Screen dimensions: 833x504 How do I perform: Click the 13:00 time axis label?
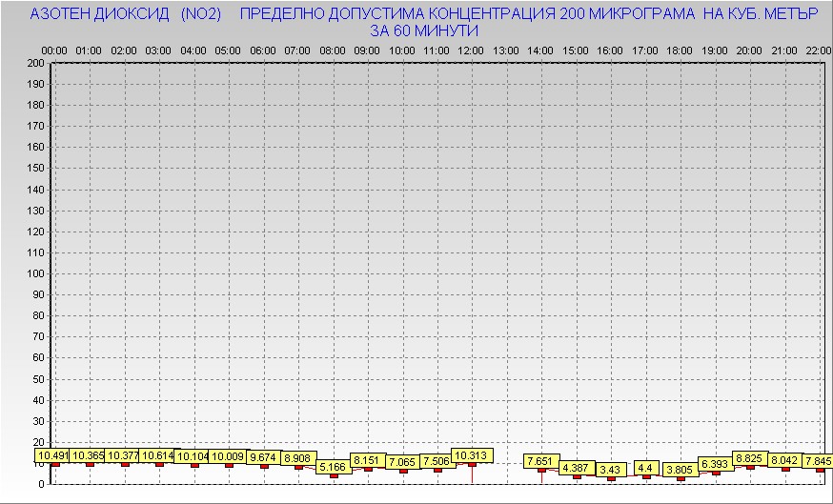506,50
